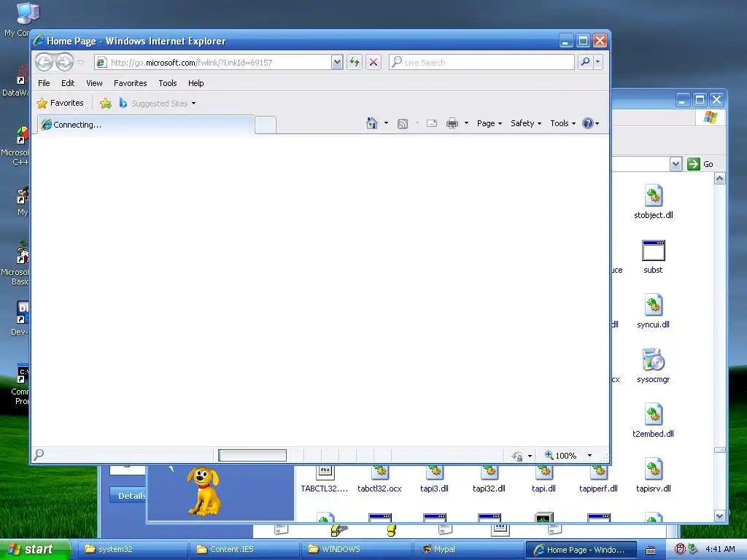Open the File menu
This screenshot has width=747, height=560.
tap(44, 83)
